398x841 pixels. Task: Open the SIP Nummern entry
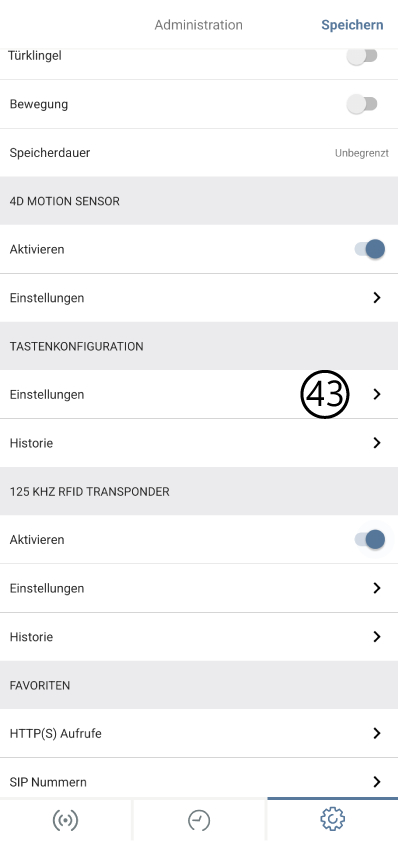click(x=199, y=781)
